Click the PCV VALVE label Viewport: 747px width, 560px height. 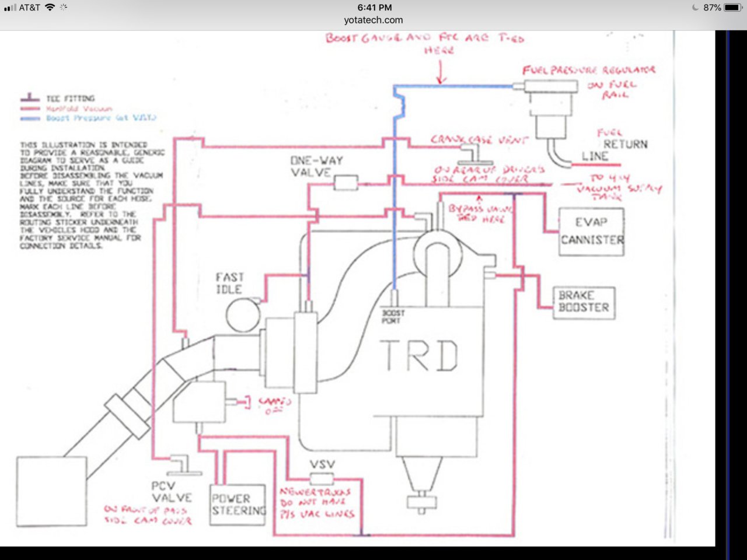172,492
